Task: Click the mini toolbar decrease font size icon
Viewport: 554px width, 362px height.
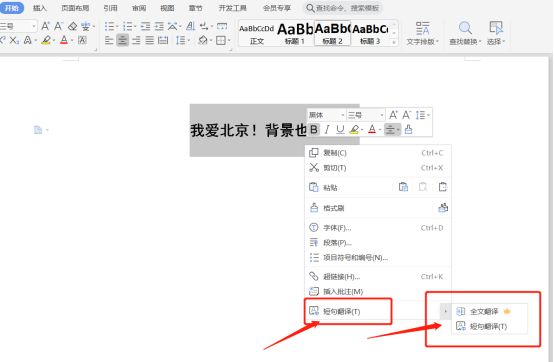Action: 406,115
